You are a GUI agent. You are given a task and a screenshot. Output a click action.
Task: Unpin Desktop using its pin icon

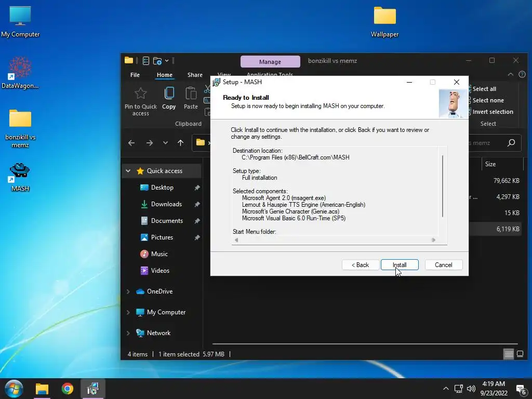pyautogui.click(x=197, y=188)
